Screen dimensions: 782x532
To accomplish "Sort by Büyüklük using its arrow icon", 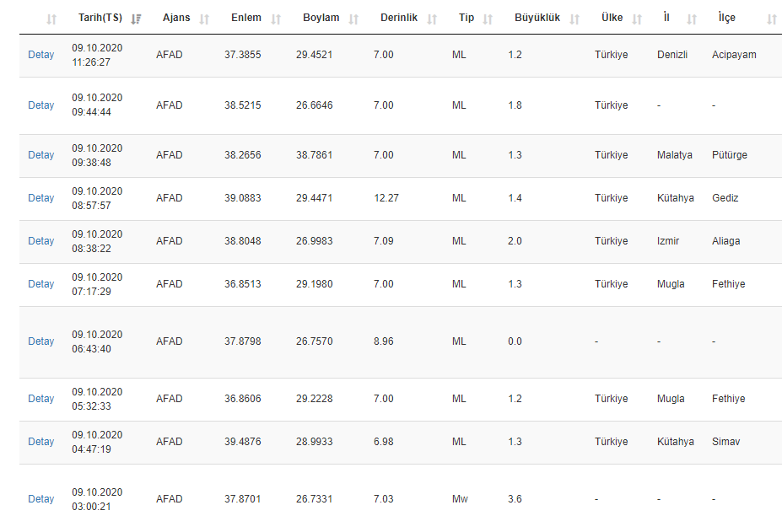I will coord(574,19).
